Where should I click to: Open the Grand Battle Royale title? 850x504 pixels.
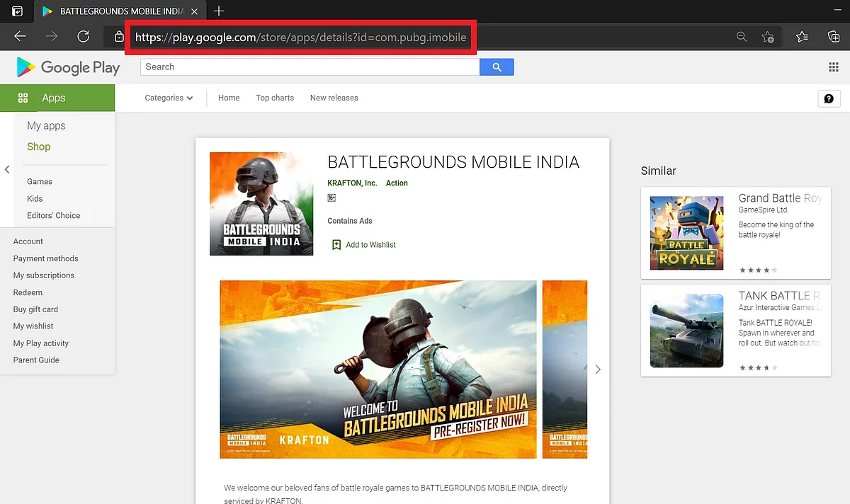coord(780,198)
